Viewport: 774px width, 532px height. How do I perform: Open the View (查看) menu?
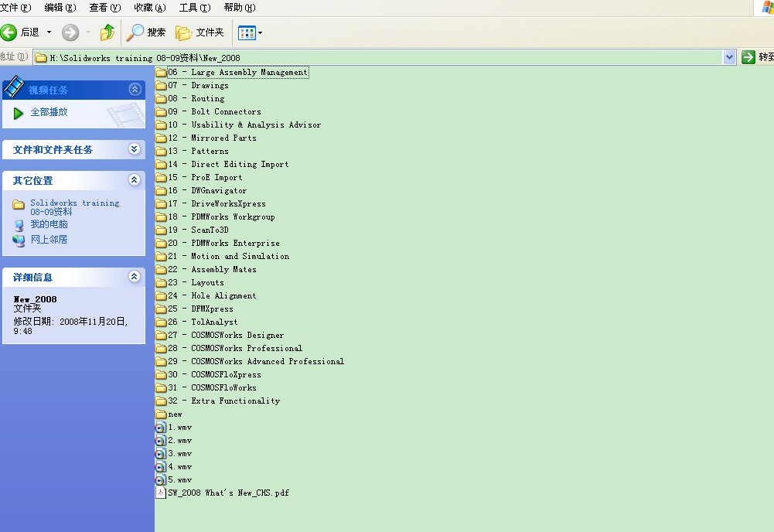pyautogui.click(x=104, y=8)
